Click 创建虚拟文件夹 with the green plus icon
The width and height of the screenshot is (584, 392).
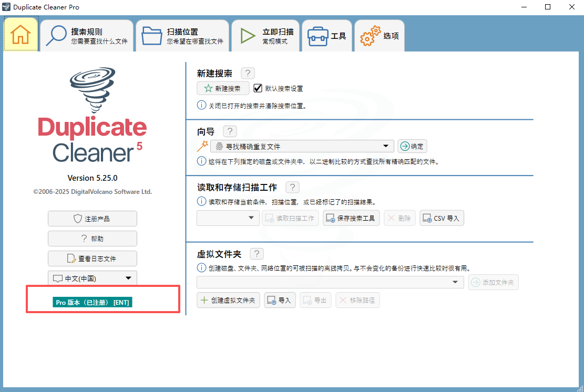228,300
